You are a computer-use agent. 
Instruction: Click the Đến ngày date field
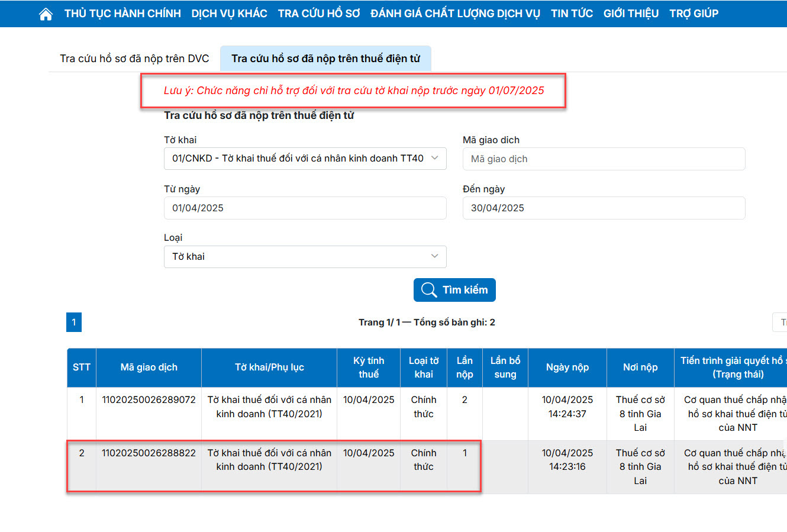pyautogui.click(x=604, y=208)
